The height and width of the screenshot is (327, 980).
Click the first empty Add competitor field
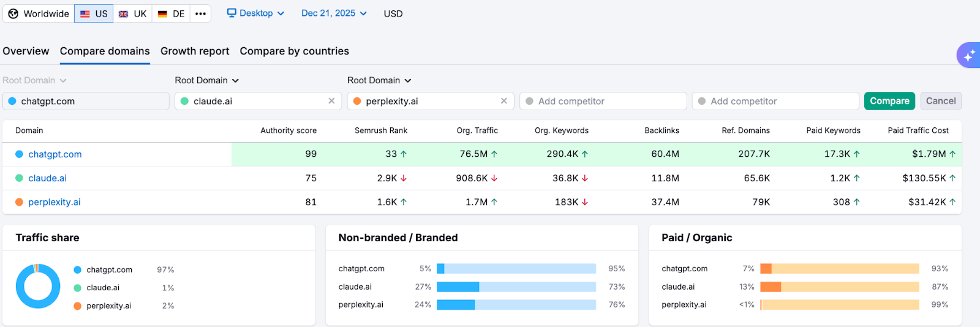(x=603, y=101)
